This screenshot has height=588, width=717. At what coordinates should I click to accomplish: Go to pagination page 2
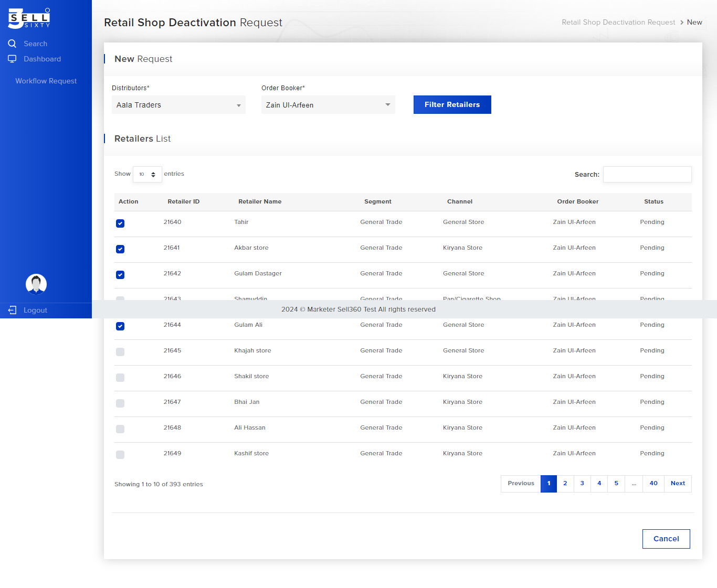pos(565,484)
